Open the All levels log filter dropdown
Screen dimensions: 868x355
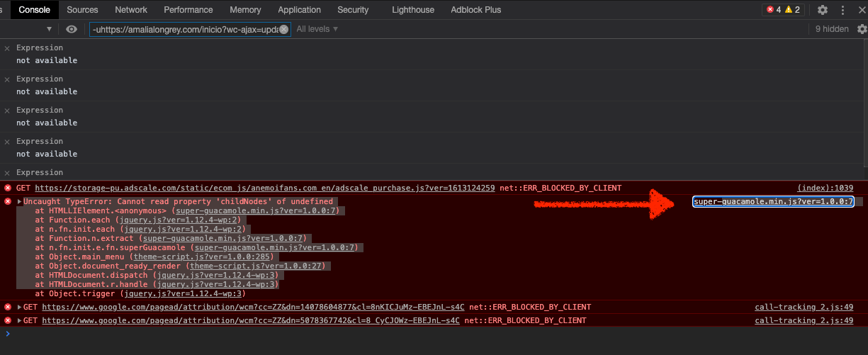tap(317, 29)
